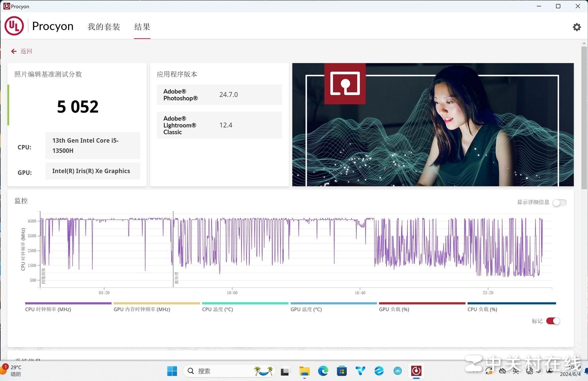This screenshot has height=381, width=588.
Task: Open Task View on the taskbar
Action: click(x=285, y=371)
